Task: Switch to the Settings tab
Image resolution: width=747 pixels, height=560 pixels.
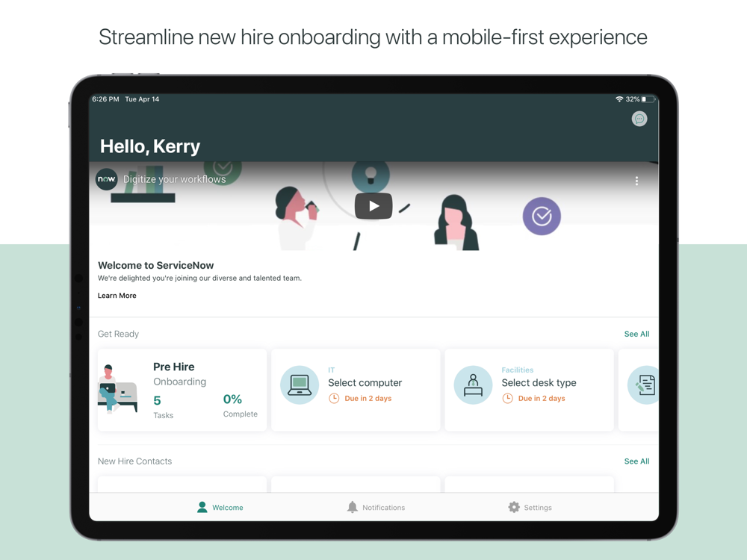Action: click(530, 507)
